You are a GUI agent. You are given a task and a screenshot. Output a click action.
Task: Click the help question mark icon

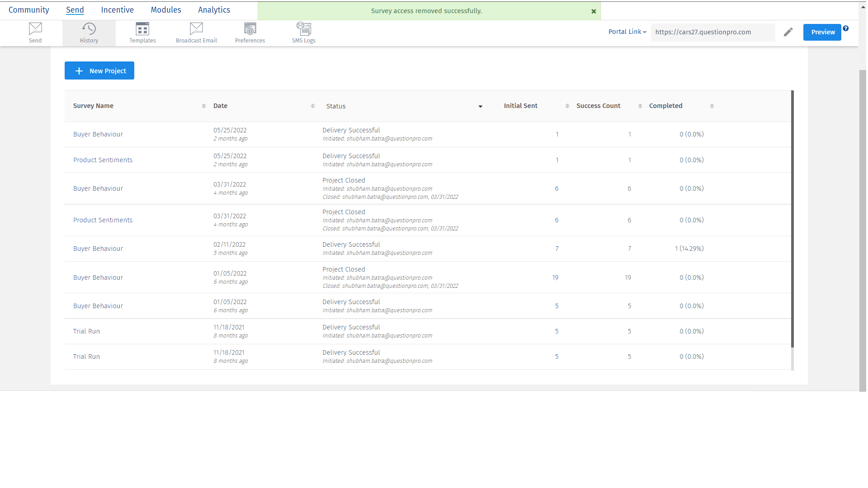point(846,28)
